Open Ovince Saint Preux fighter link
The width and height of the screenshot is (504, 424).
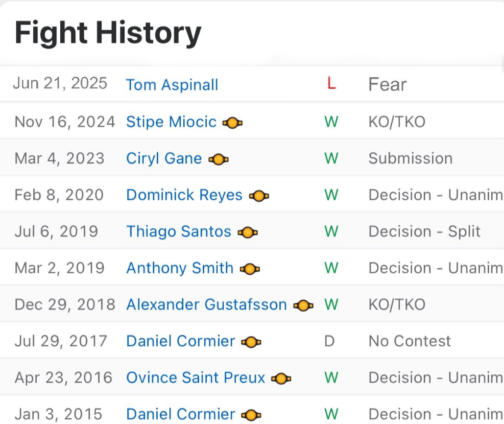[x=196, y=378]
